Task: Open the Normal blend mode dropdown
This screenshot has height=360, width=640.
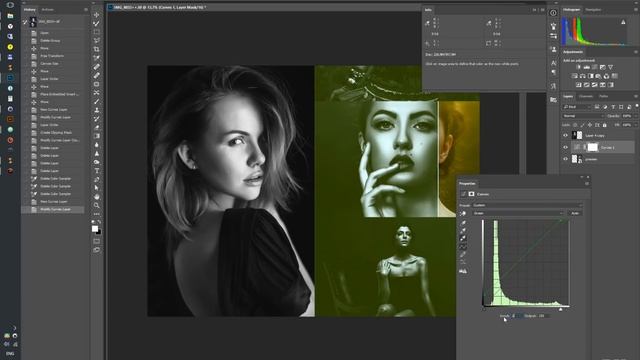Action: (x=583, y=116)
